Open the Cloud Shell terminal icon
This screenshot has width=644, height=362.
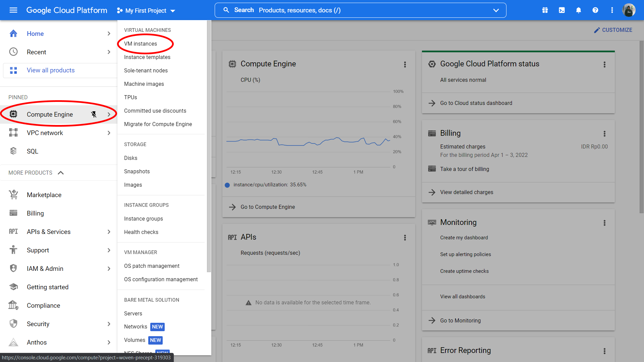[x=561, y=10]
